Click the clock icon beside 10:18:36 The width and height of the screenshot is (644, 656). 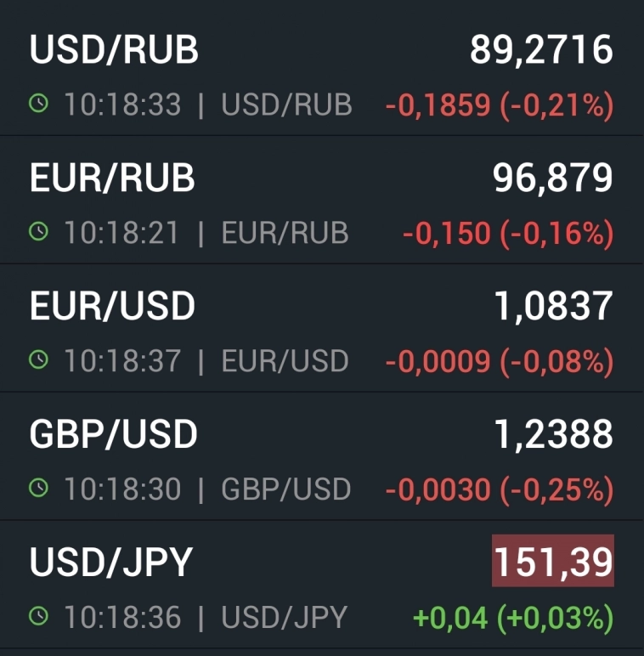(x=39, y=617)
